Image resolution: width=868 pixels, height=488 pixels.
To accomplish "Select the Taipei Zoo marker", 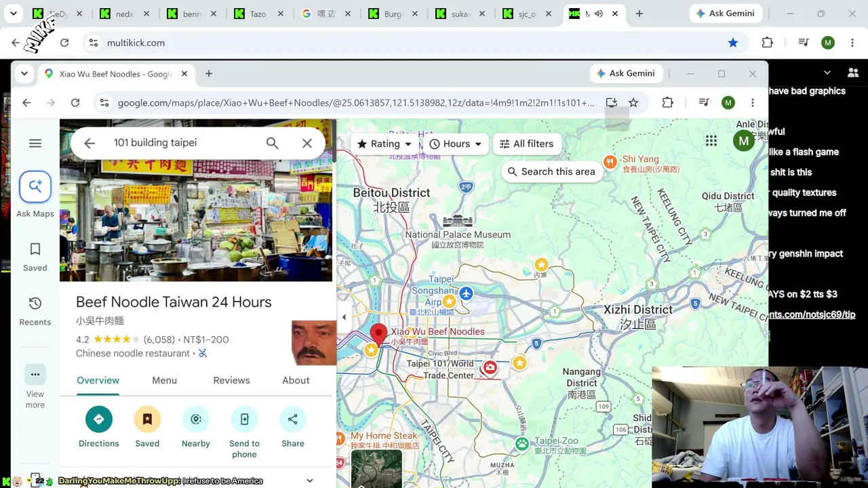I will [521, 444].
